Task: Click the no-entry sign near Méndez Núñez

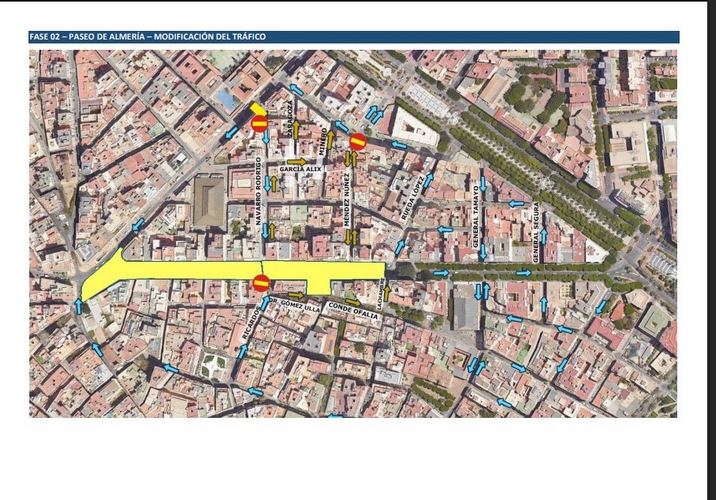Action: 358,142
